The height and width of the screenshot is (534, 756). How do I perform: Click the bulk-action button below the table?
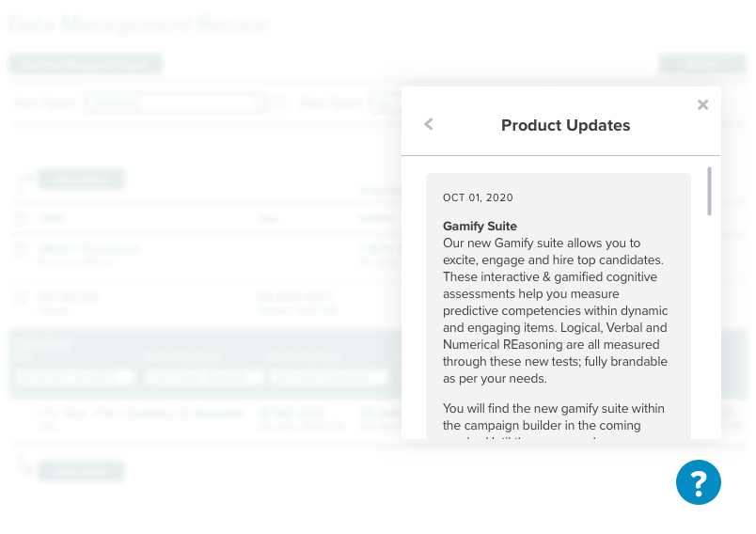click(x=82, y=470)
